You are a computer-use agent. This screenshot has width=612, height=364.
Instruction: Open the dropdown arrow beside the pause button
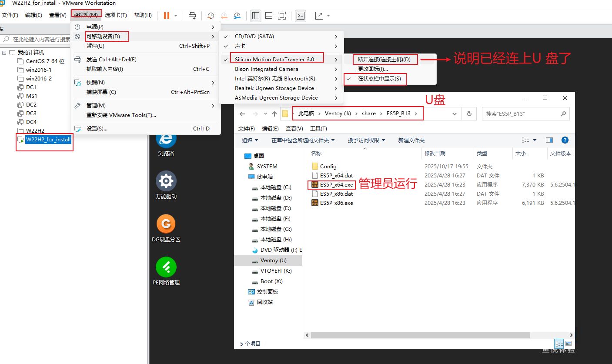176,16
